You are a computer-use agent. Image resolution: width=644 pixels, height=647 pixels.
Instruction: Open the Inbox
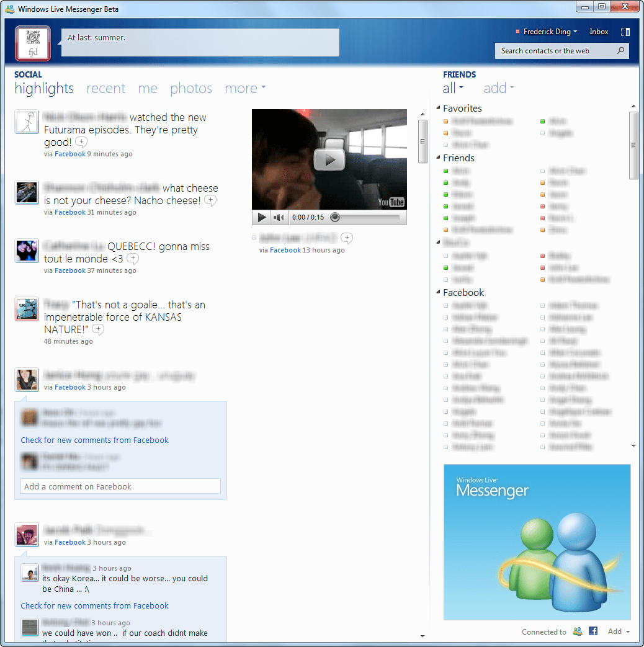(599, 32)
